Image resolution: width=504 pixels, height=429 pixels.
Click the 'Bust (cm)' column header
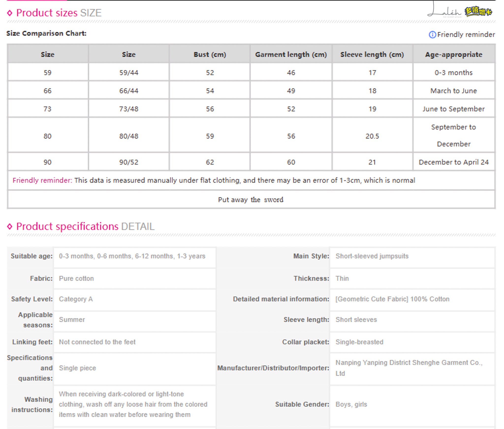[210, 54]
